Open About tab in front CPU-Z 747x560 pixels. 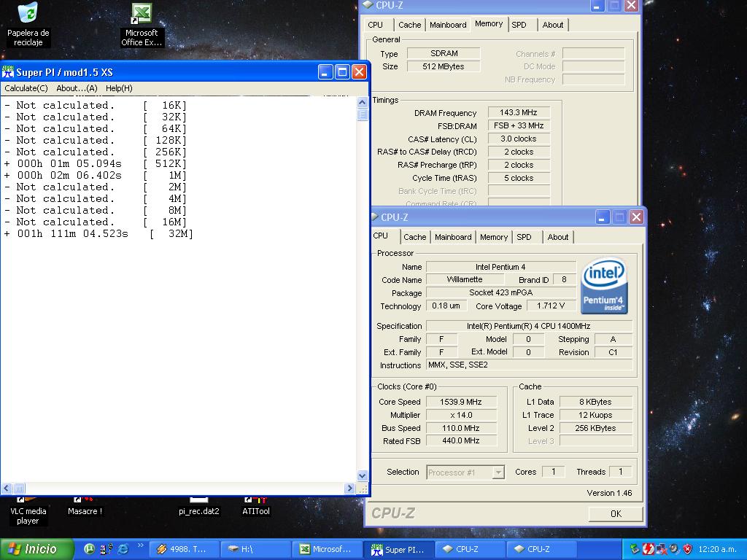pos(558,237)
